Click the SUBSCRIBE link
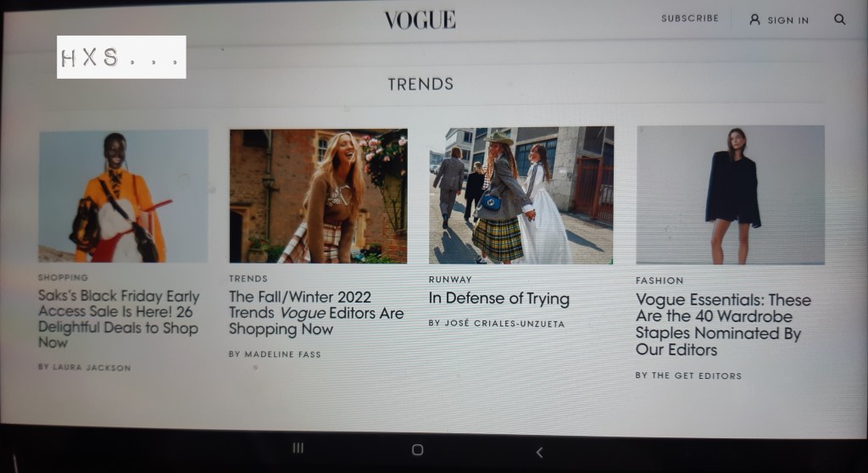 (x=690, y=19)
